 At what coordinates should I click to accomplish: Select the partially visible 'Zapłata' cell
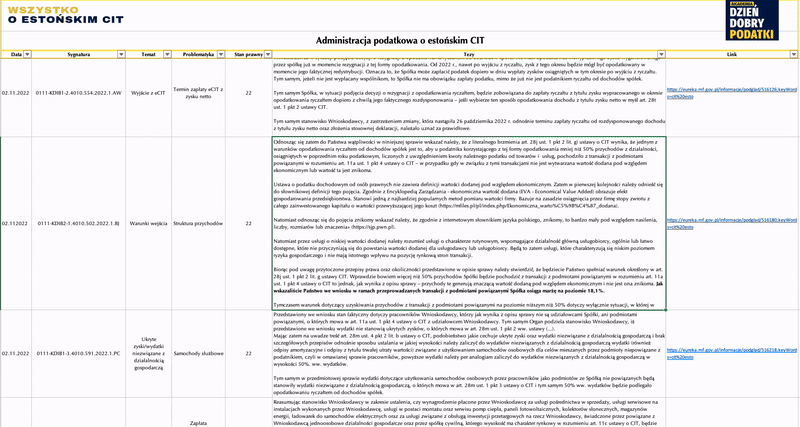pyautogui.click(x=198, y=413)
